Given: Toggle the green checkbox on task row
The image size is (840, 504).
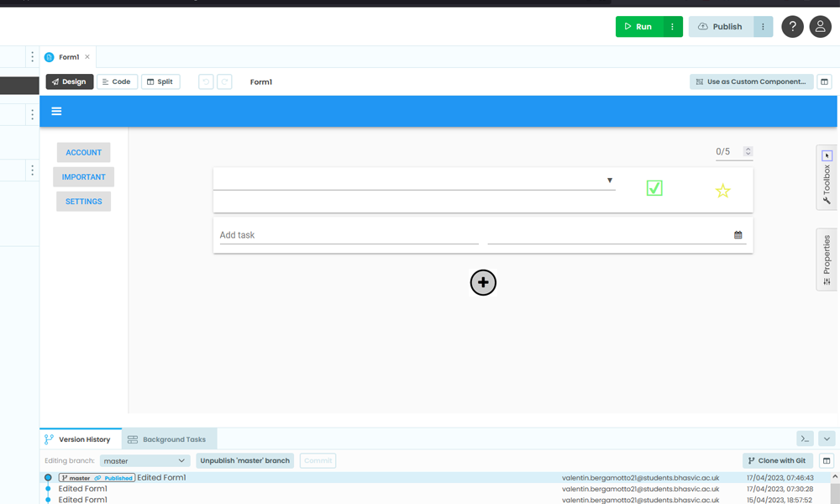Looking at the screenshot, I should coord(654,189).
